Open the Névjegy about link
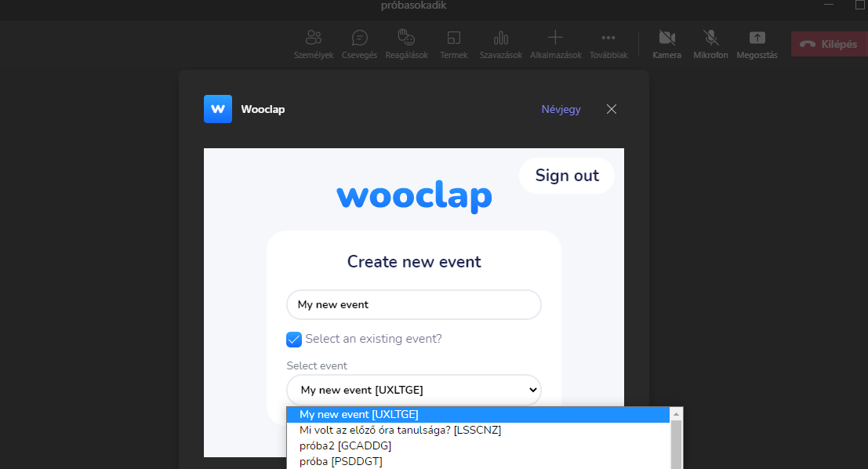This screenshot has height=469, width=868. (x=561, y=109)
